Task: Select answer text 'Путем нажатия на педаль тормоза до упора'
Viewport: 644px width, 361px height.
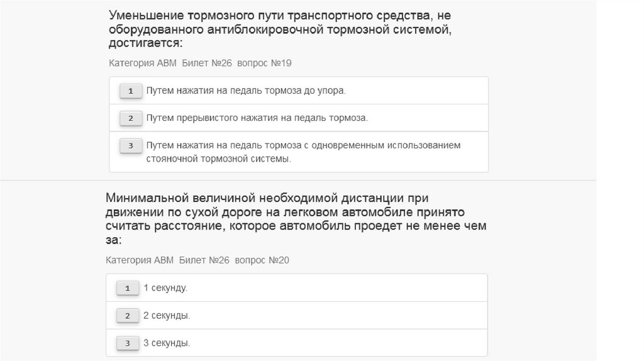Action: point(246,91)
